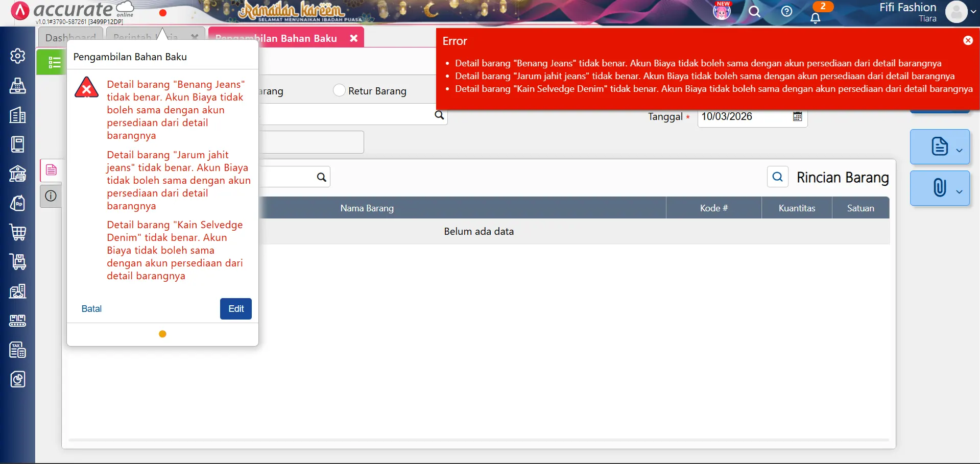Open the bank building sidebar module
This screenshot has height=464, width=980.
pyautogui.click(x=18, y=174)
